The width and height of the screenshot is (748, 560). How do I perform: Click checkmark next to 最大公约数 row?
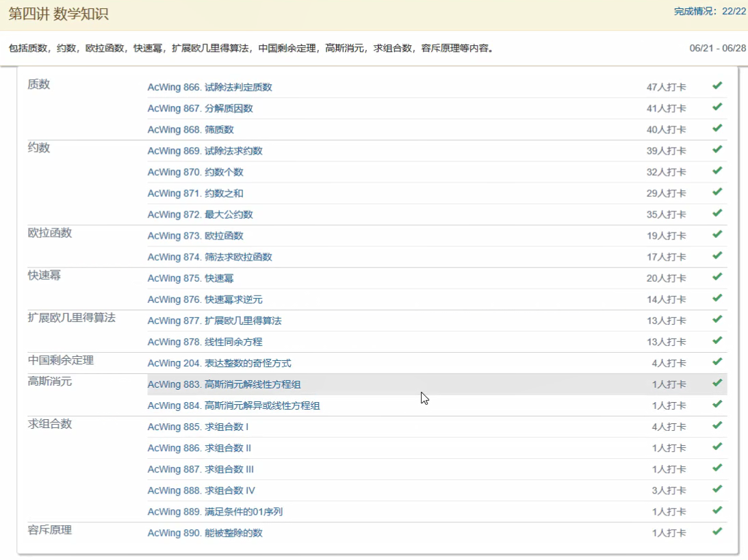pos(717,213)
